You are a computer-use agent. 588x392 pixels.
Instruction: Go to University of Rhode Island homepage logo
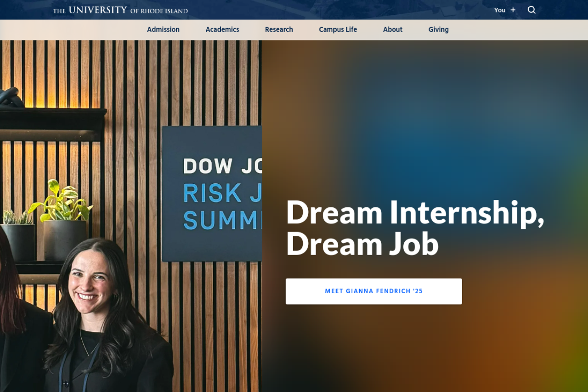(x=120, y=10)
